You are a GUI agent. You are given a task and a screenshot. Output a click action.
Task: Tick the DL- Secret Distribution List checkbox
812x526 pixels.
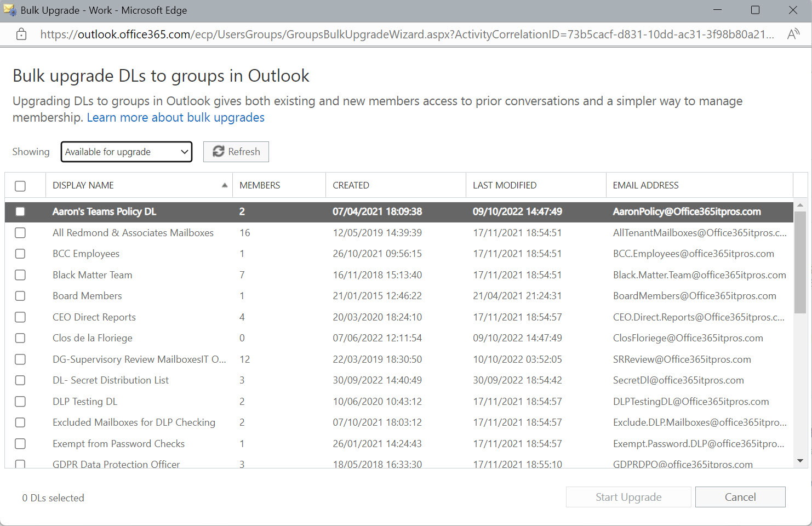click(x=20, y=380)
